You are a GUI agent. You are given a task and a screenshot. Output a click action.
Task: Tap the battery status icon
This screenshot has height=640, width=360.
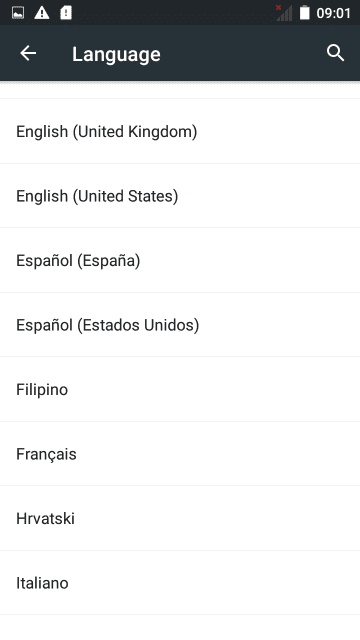[304, 13]
